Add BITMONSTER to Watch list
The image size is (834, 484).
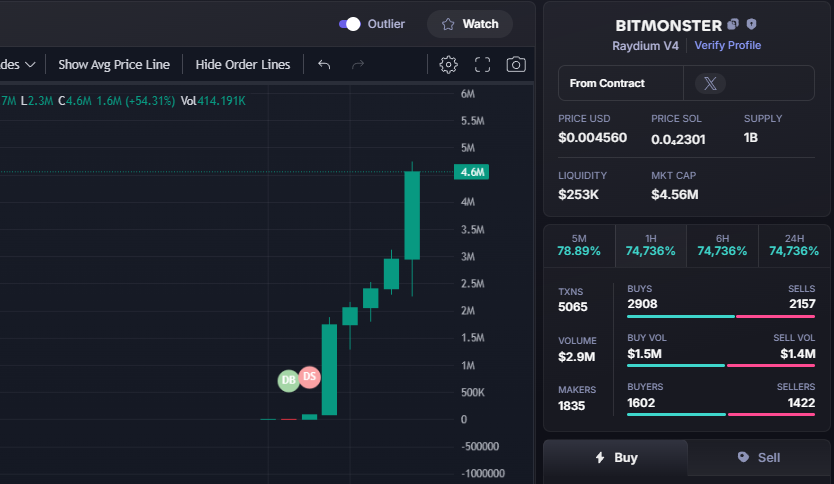(x=470, y=24)
